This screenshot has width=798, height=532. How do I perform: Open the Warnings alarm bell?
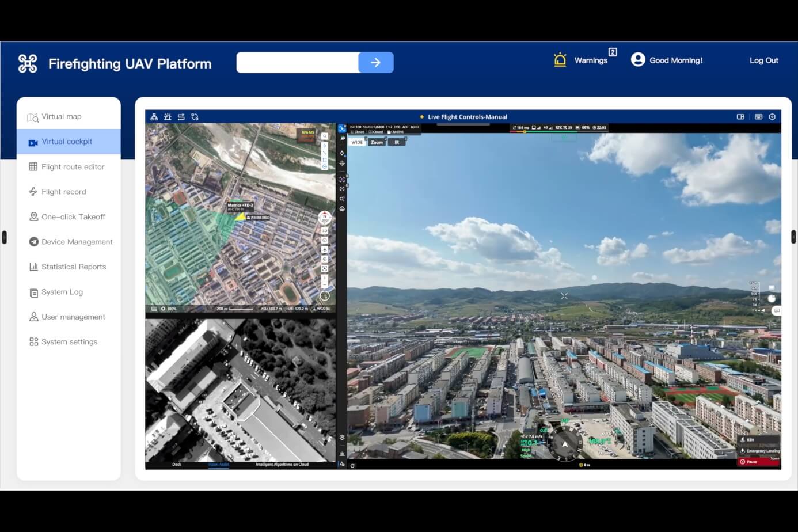tap(560, 60)
